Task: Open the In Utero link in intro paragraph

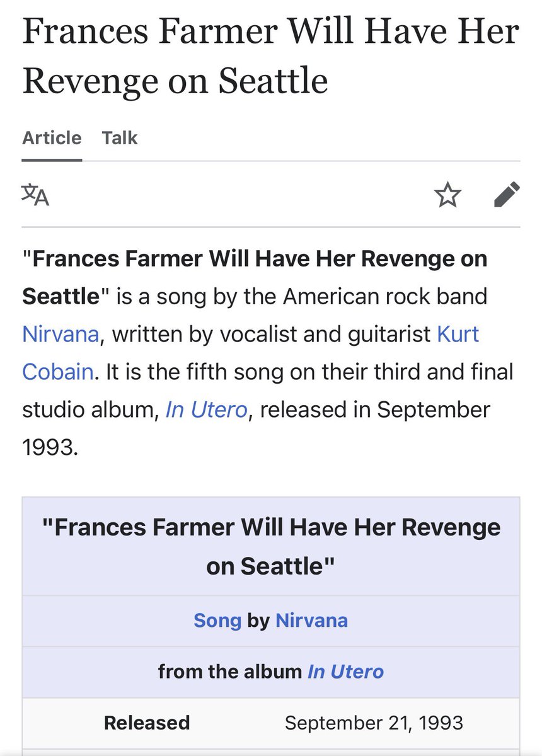Action: [x=207, y=410]
